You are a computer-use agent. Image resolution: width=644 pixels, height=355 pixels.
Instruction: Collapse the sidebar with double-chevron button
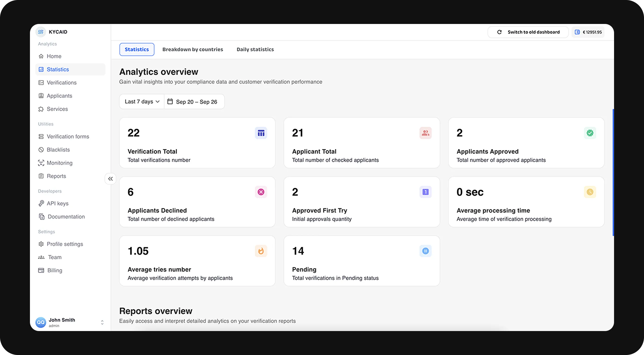coord(110,179)
